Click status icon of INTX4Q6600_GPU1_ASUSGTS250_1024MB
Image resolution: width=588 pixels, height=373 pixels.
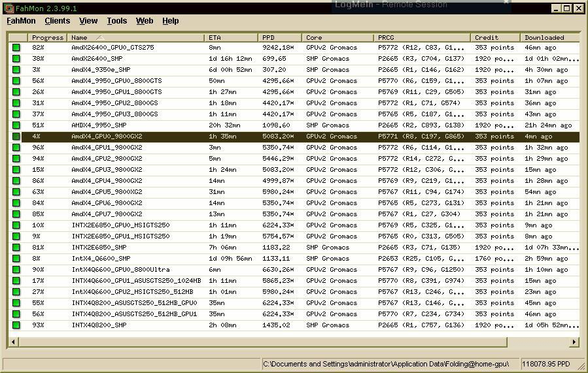pyautogui.click(x=16, y=281)
